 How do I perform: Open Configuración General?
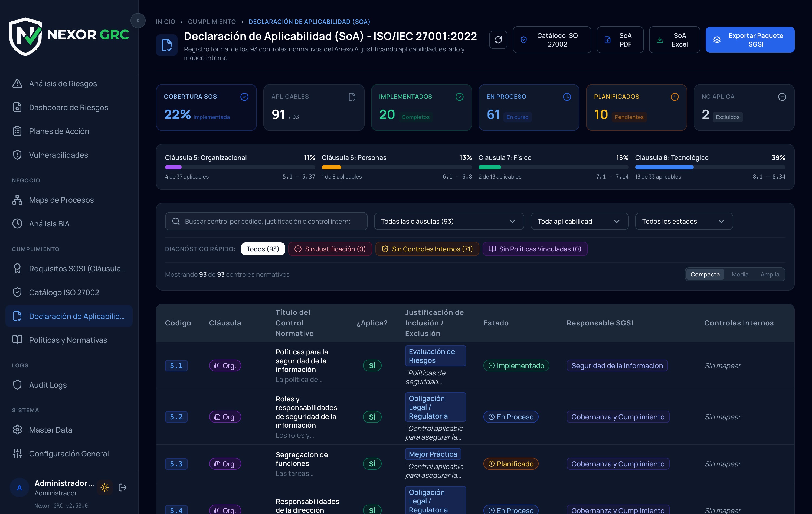point(69,454)
